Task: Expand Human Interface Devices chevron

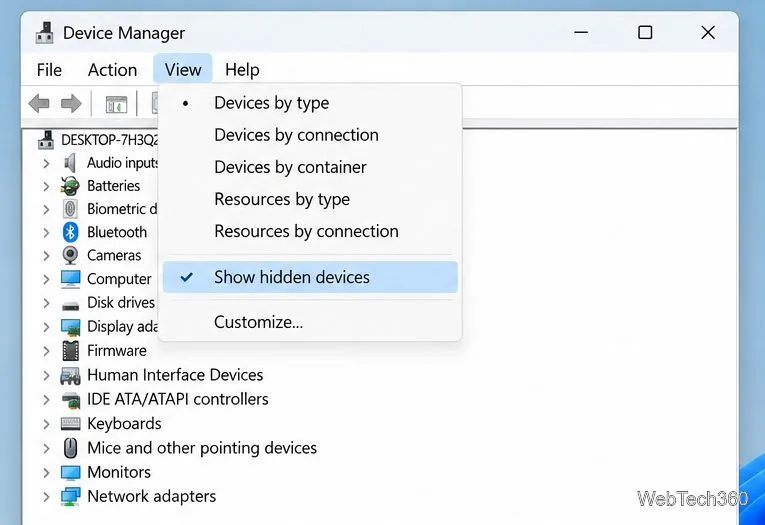Action: [x=46, y=375]
